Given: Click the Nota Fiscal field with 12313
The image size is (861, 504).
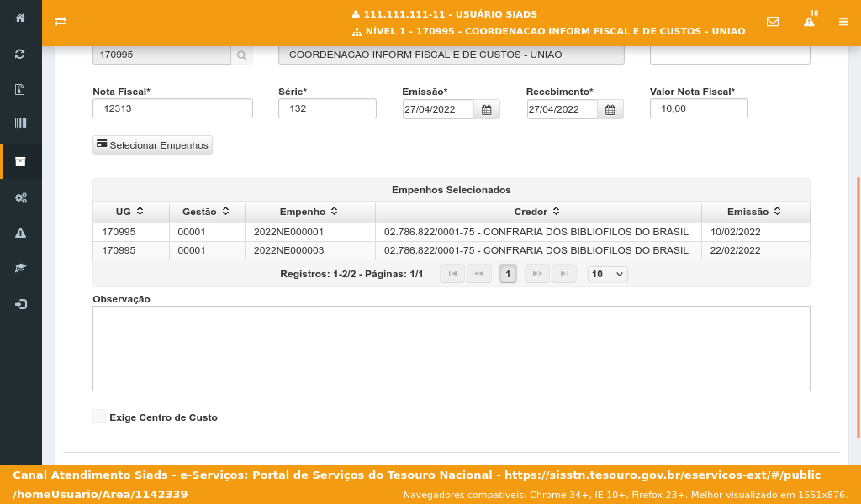Looking at the screenshot, I should coord(172,108).
